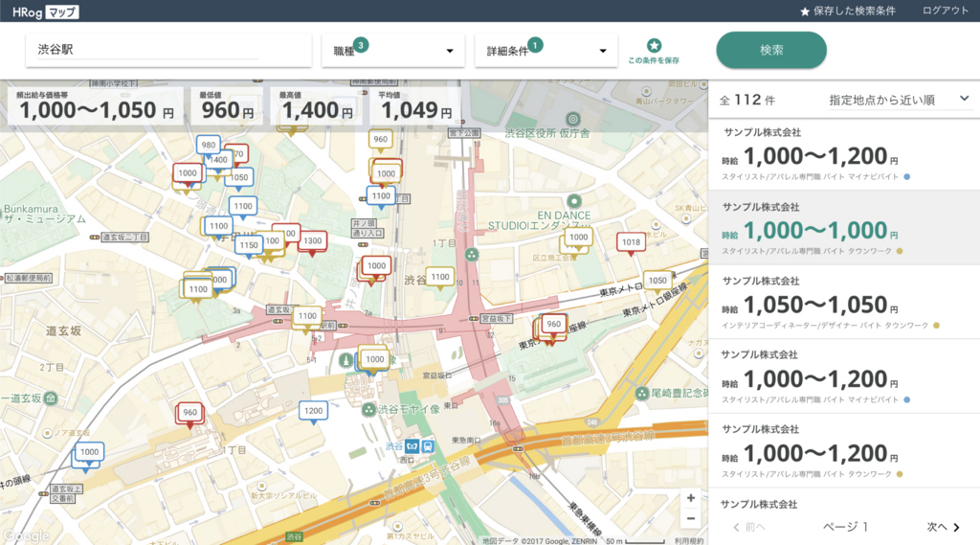Click the ログアウト link
Image resolution: width=980 pixels, height=545 pixels.
945,11
